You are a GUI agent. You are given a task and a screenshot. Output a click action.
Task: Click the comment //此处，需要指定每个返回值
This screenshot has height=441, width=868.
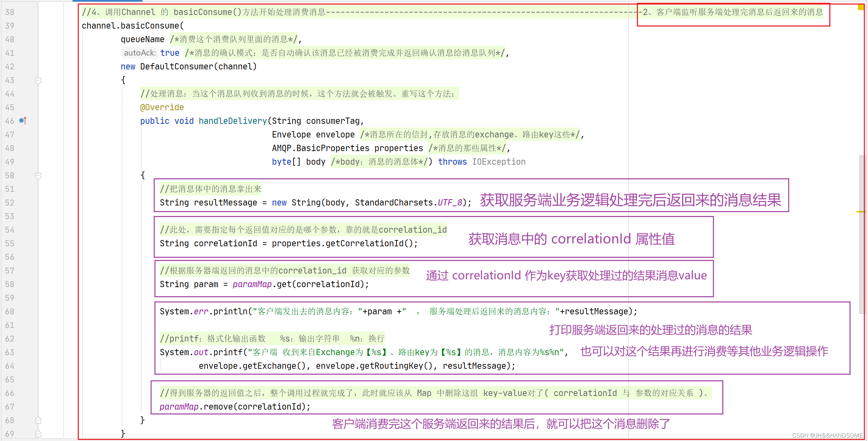click(x=303, y=230)
